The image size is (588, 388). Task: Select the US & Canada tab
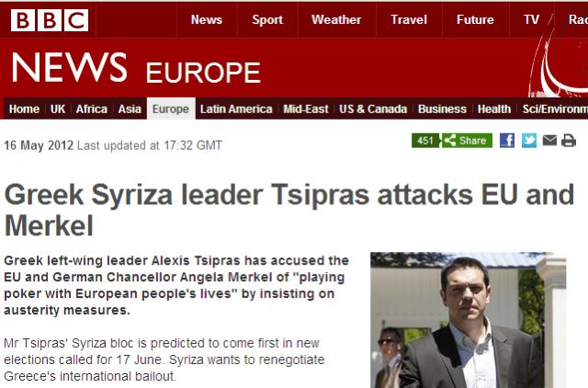coord(373,108)
